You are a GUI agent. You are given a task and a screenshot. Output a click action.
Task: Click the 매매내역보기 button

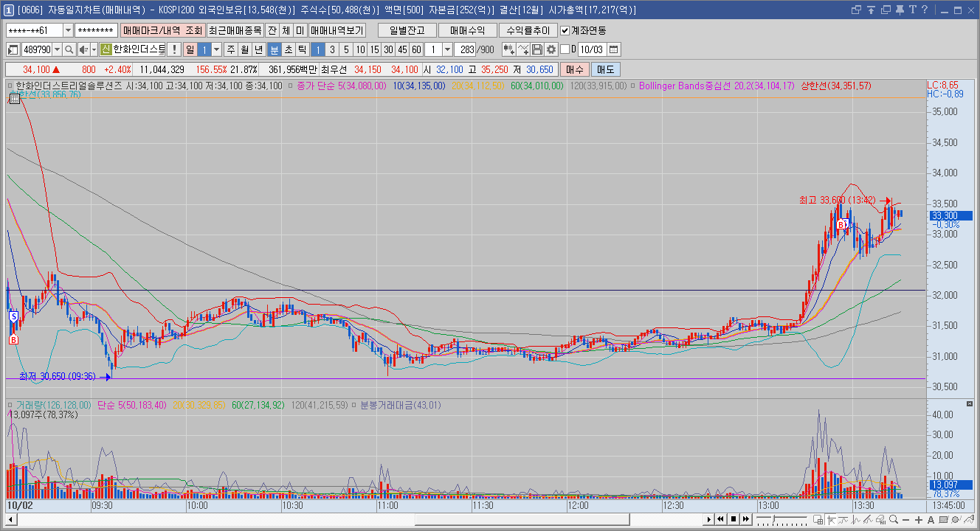[337, 30]
